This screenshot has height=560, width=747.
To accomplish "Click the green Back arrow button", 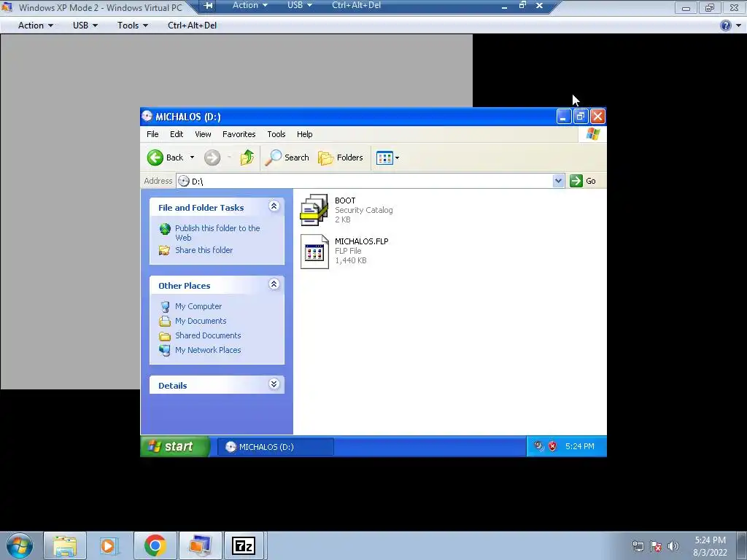I will [x=155, y=157].
